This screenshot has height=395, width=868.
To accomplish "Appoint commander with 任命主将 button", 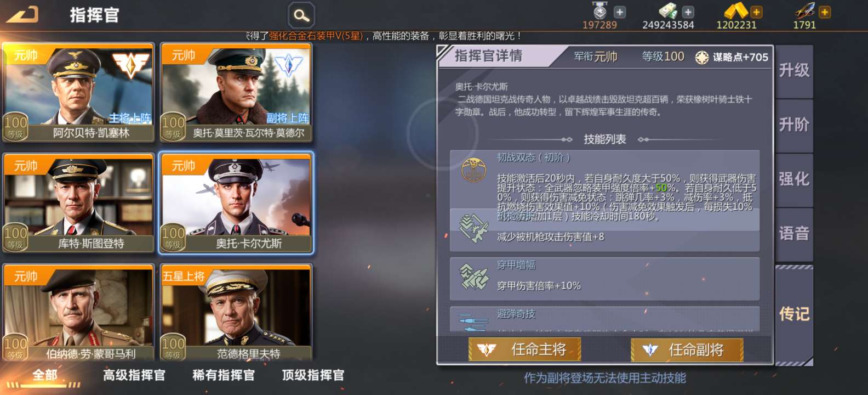I will pyautogui.click(x=524, y=349).
